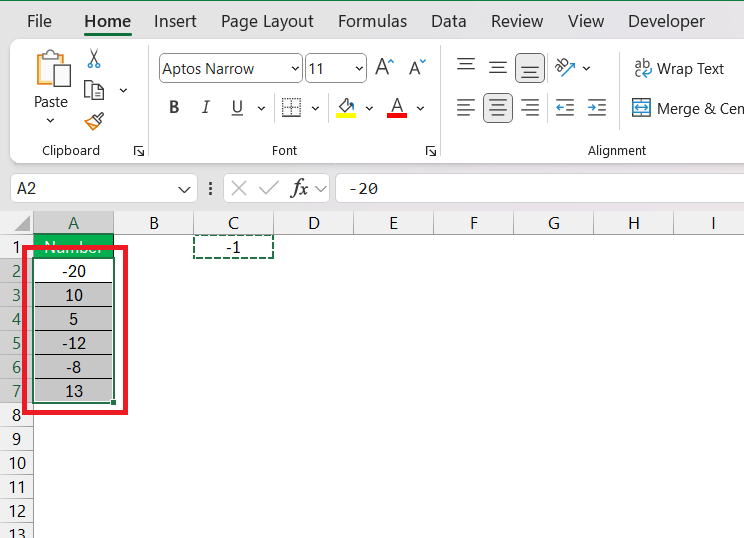
Task: Switch to Data tab
Action: coord(448,21)
